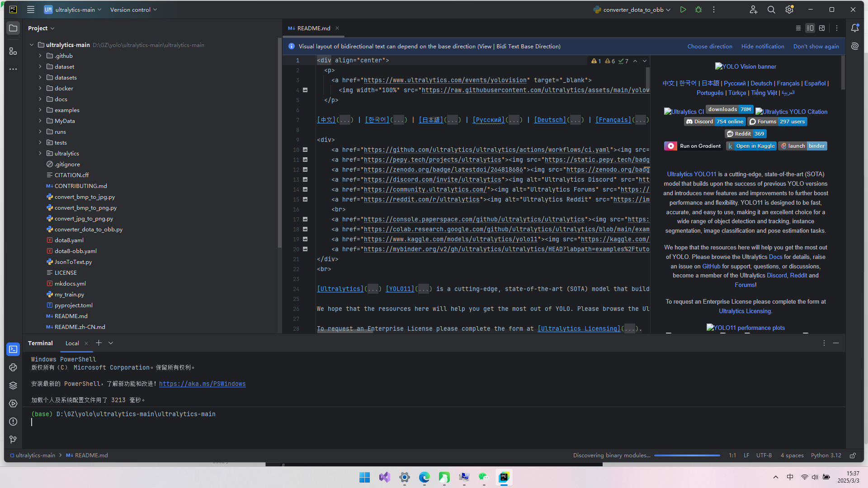Viewport: 868px width, 488px height.
Task: Select the Local terminal tab
Action: [72, 343]
